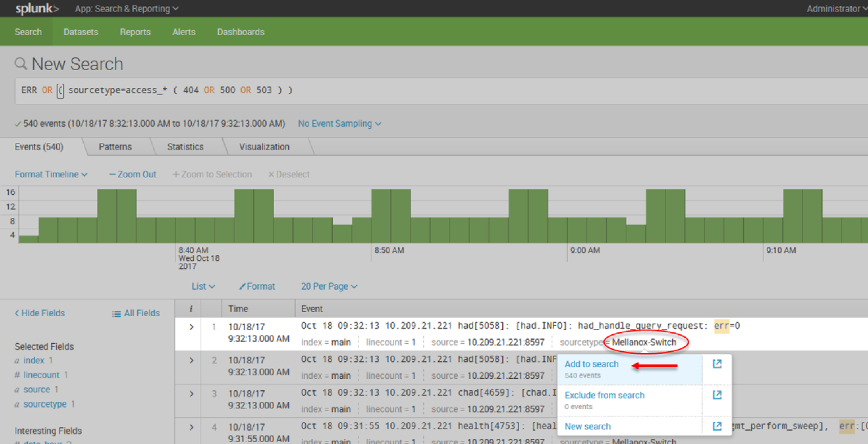Open the No Event Sampling dropdown
The height and width of the screenshot is (444, 868).
(x=339, y=122)
